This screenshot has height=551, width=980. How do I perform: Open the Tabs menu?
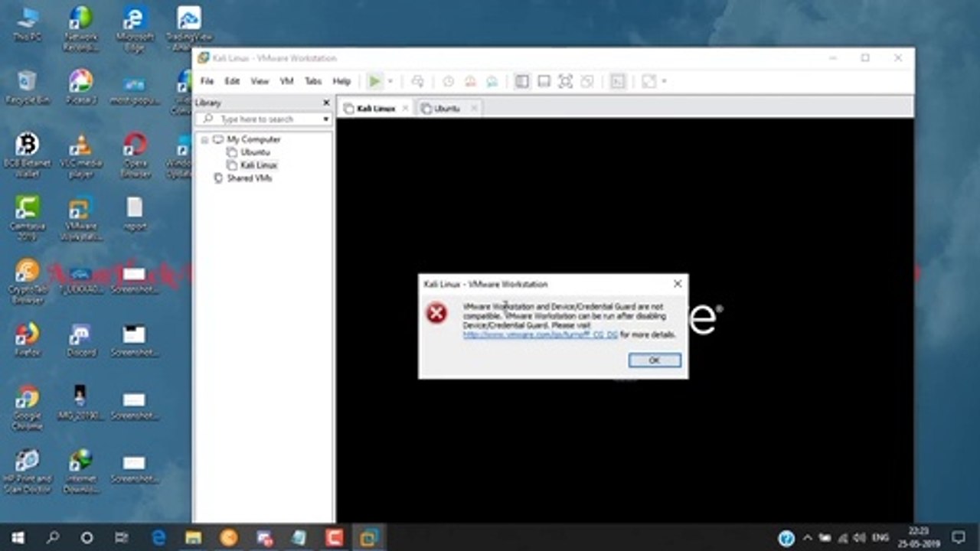point(313,81)
